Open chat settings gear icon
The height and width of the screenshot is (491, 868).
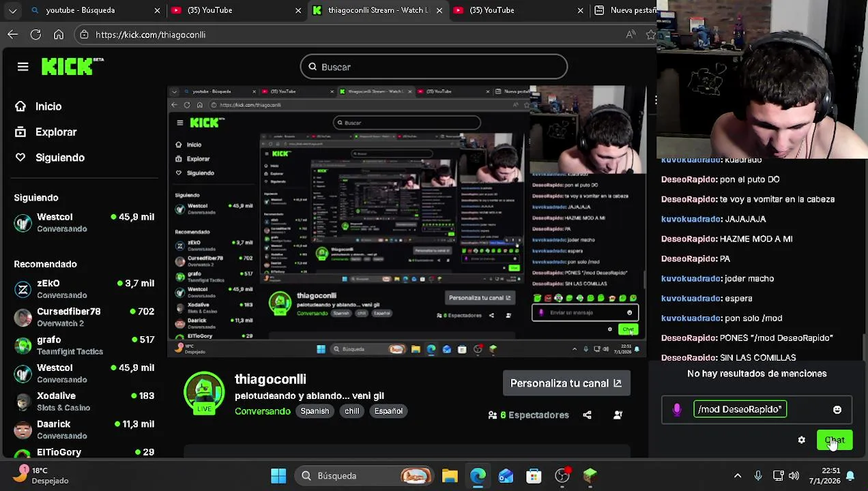802,441
